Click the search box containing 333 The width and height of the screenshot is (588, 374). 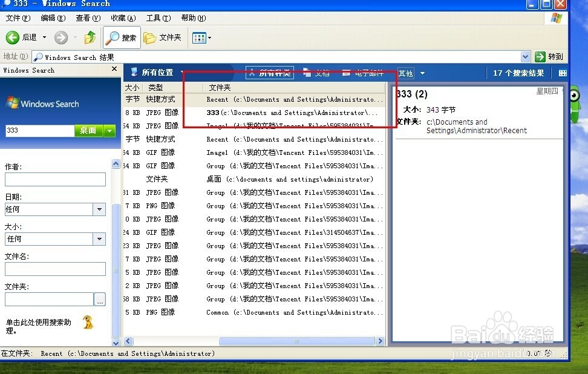(40, 130)
